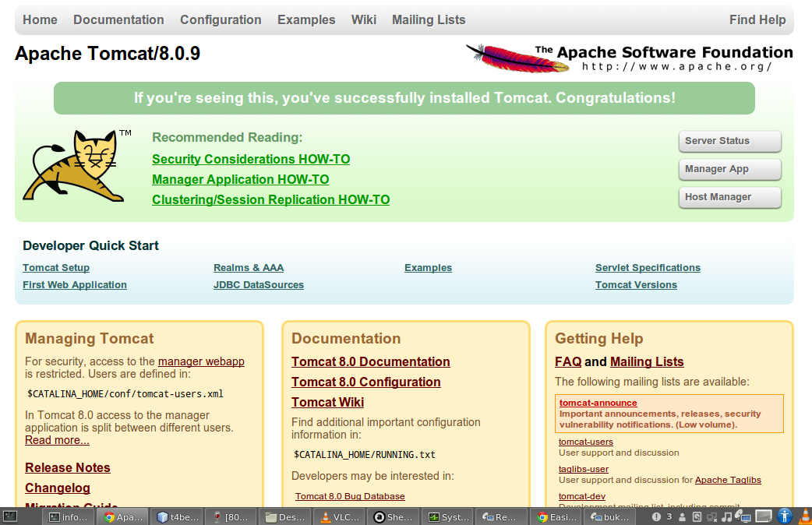Click the Manager App button
The image size is (812, 525).
729,169
